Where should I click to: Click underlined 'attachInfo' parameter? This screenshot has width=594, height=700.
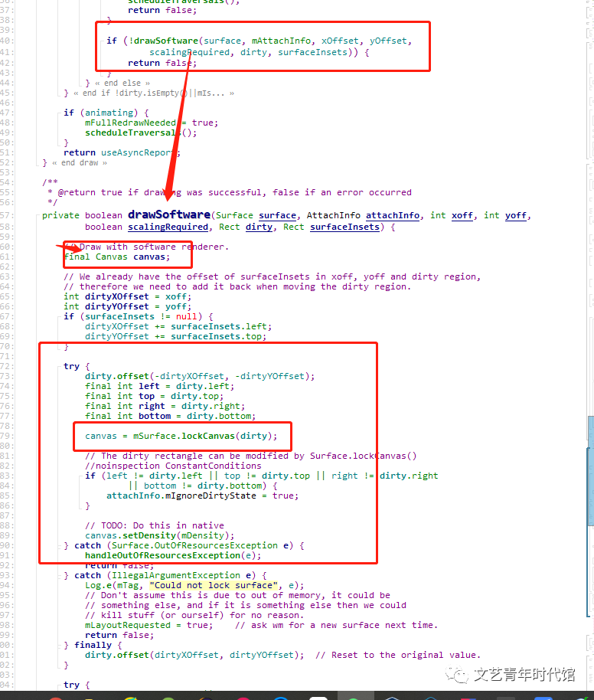(393, 216)
